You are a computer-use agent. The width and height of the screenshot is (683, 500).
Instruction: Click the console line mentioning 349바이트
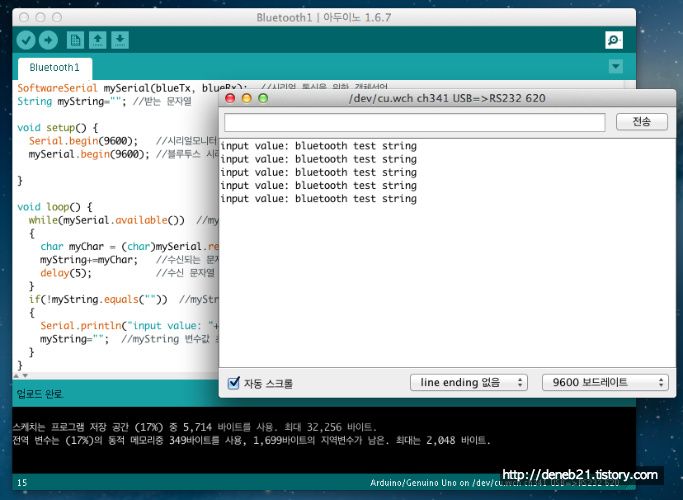point(251,440)
